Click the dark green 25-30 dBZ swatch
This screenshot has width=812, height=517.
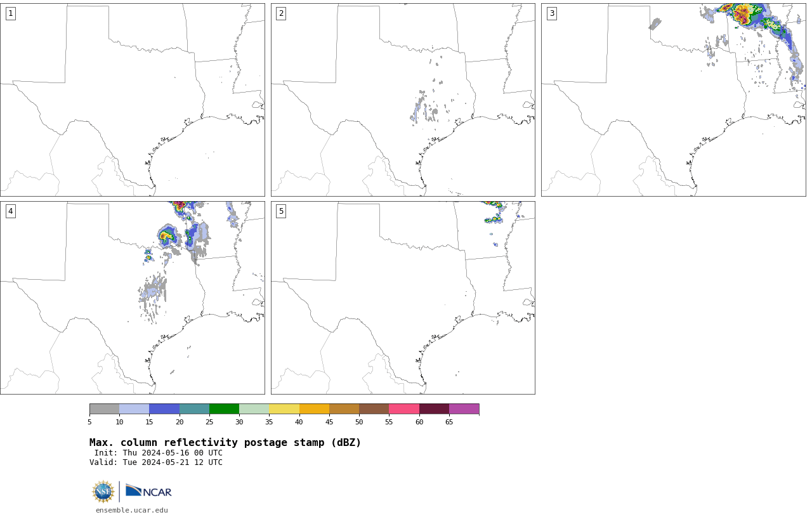[225, 409]
